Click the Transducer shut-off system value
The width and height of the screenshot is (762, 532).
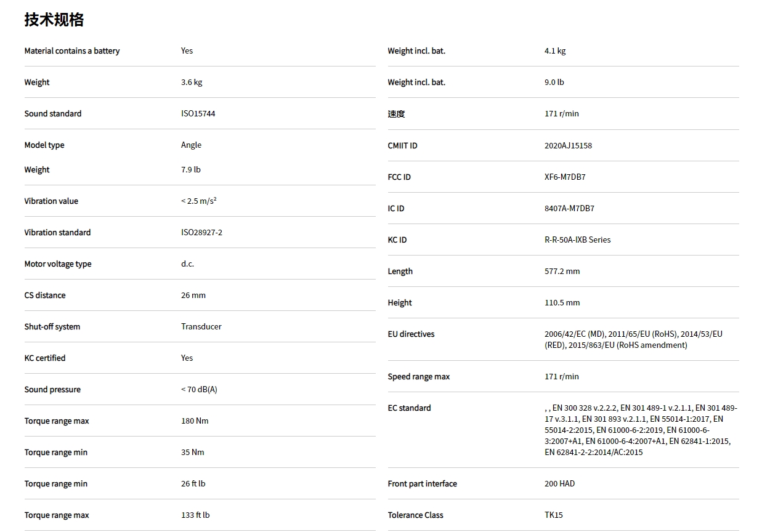[x=201, y=327]
